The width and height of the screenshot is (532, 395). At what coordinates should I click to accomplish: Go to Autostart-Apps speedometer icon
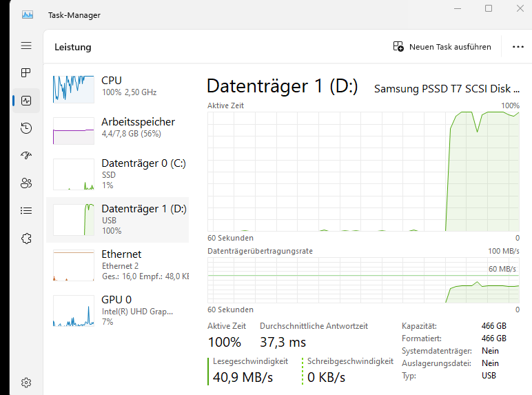point(26,156)
